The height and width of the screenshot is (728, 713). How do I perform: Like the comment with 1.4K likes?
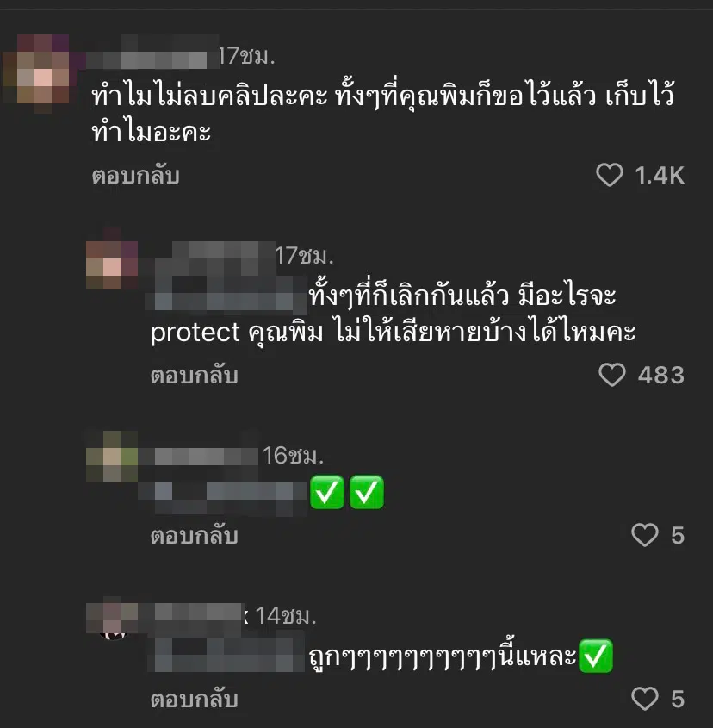tap(610, 176)
